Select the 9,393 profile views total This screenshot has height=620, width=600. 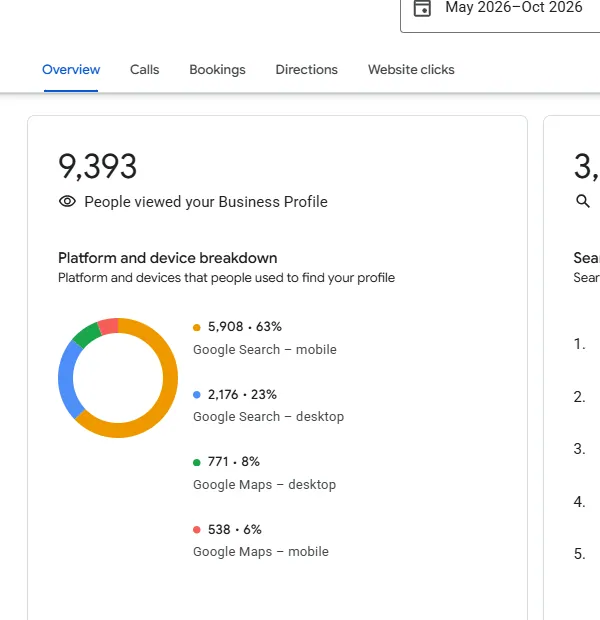pos(98,166)
